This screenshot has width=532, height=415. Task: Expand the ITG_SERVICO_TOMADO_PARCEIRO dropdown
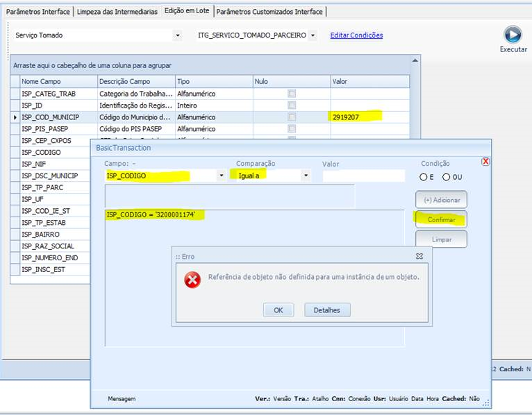[x=313, y=35]
